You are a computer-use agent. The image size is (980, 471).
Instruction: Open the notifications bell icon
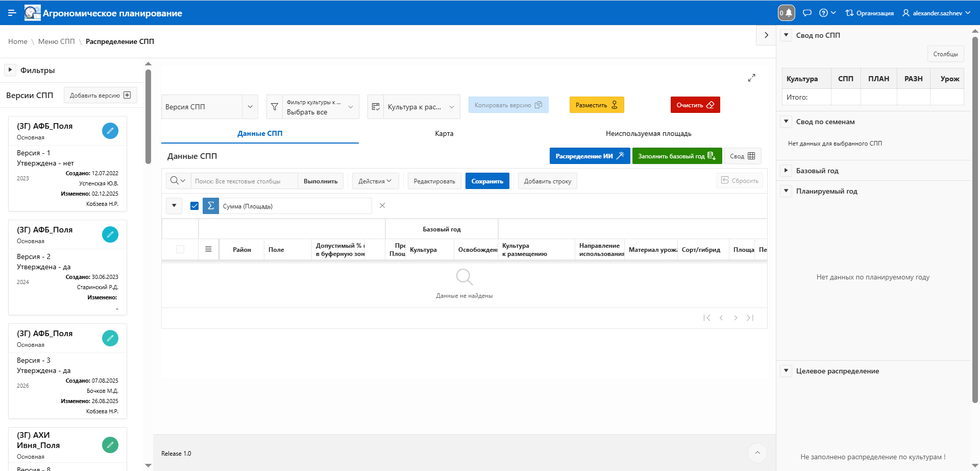[789, 13]
